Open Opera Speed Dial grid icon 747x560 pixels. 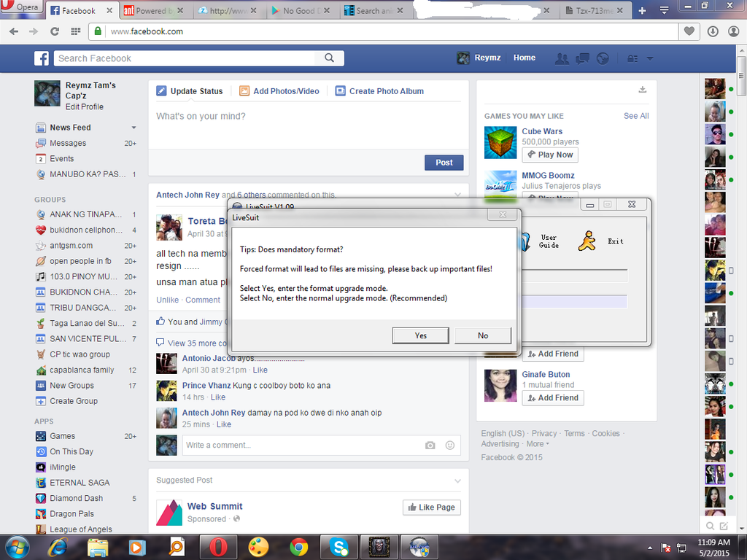76,31
